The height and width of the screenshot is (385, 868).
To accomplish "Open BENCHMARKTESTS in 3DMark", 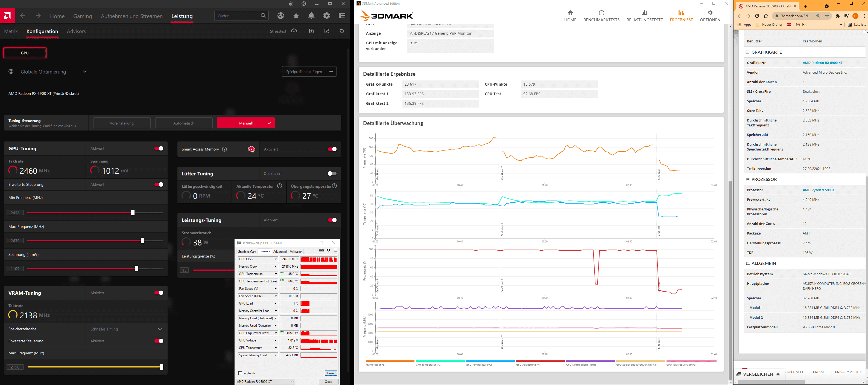I will 601,16.
